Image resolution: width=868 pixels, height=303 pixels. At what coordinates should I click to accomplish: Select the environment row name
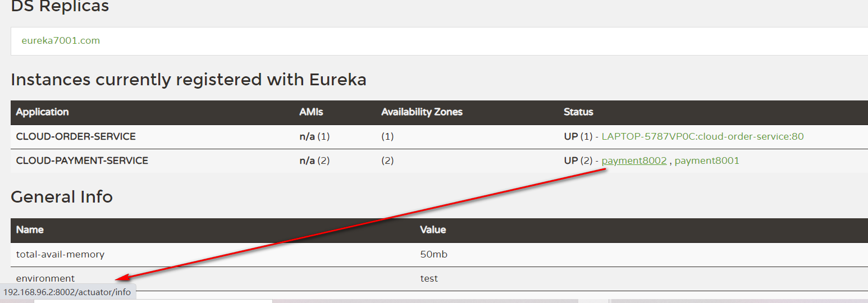click(45, 278)
